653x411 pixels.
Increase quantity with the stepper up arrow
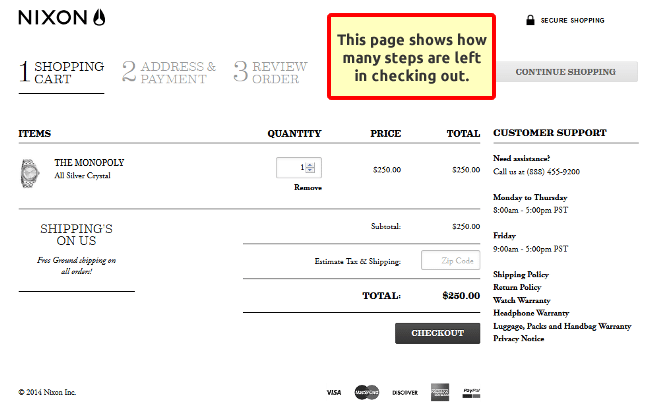[x=310, y=165]
